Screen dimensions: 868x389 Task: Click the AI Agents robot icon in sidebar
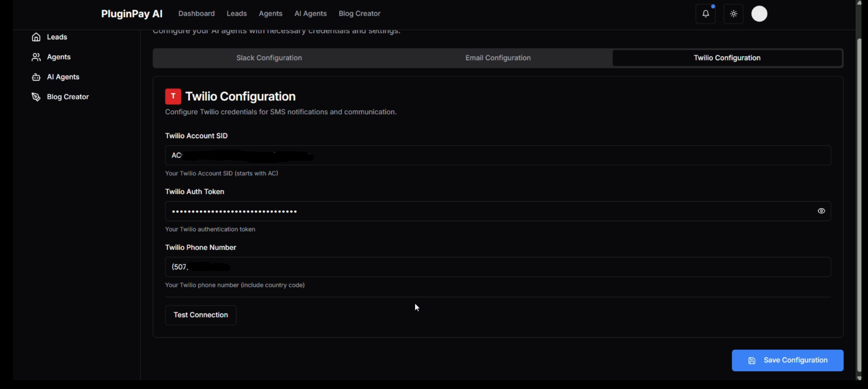pos(36,77)
